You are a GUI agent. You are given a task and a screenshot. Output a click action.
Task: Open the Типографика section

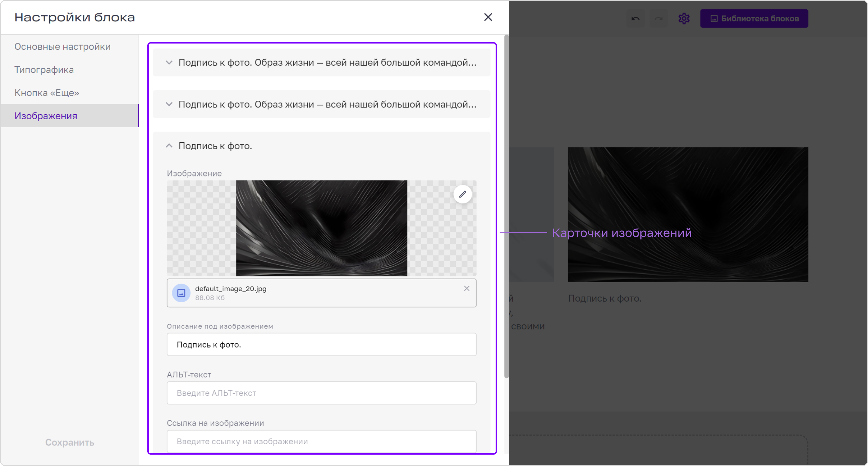44,70
